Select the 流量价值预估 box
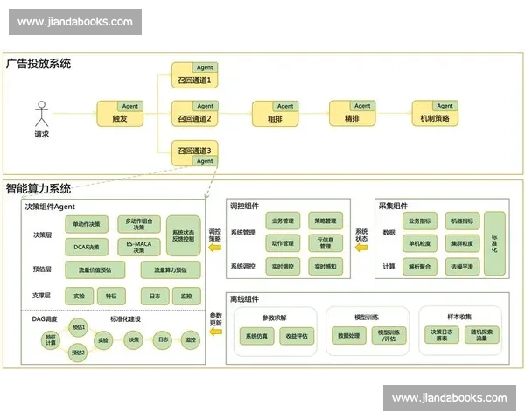The height and width of the screenshot is (420, 525). point(95,270)
